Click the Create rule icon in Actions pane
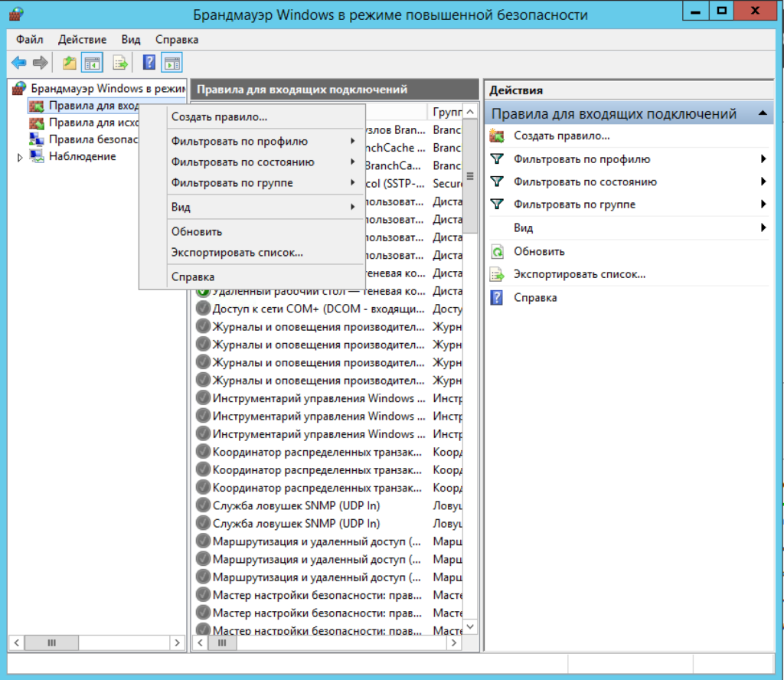 click(x=496, y=136)
